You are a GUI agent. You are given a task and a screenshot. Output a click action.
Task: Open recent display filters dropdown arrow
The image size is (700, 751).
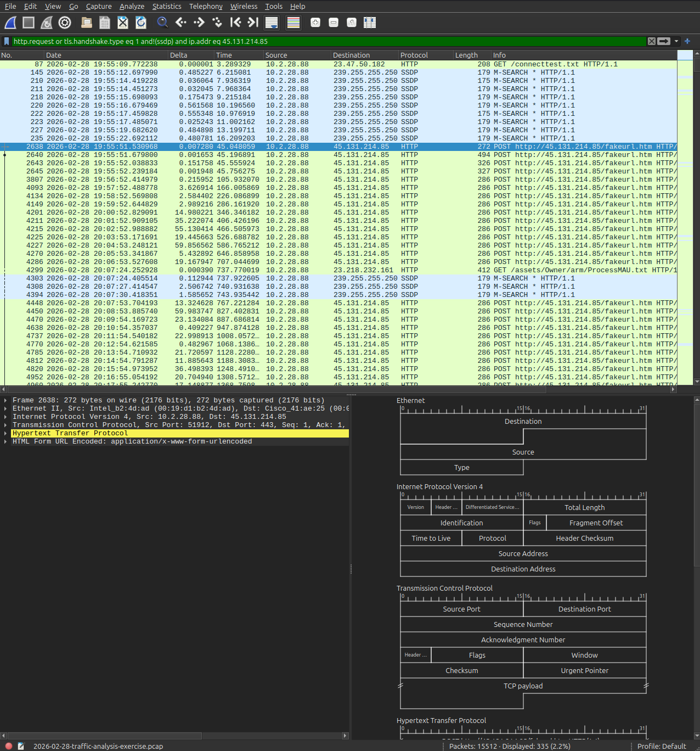pyautogui.click(x=676, y=41)
